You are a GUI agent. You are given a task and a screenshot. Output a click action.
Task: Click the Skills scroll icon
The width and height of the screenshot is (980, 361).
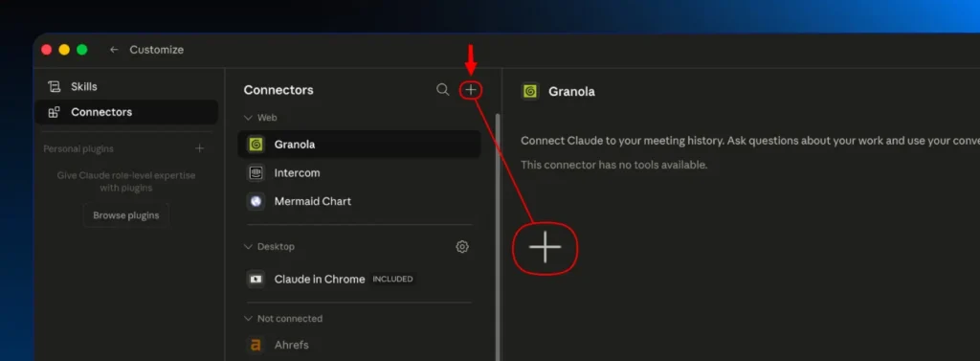(x=55, y=86)
